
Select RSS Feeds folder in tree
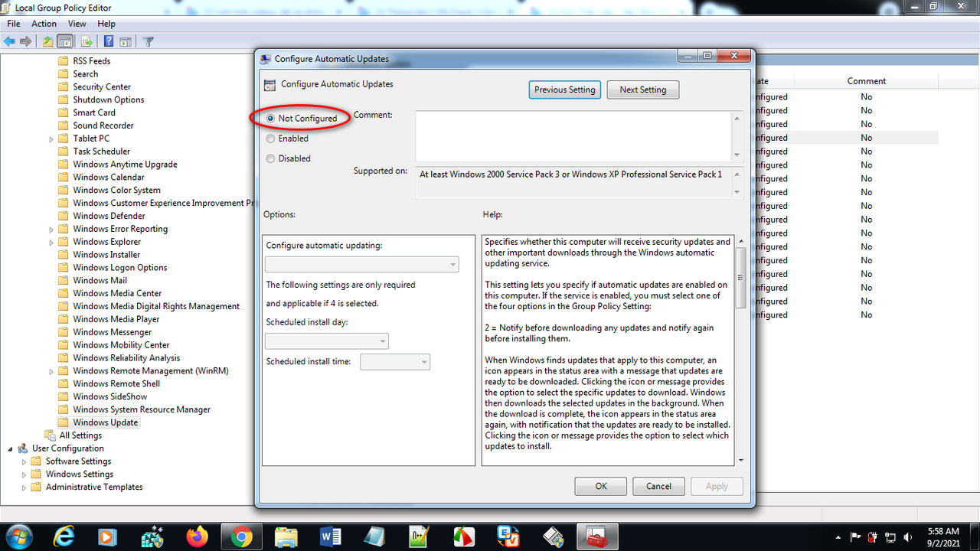(92, 61)
